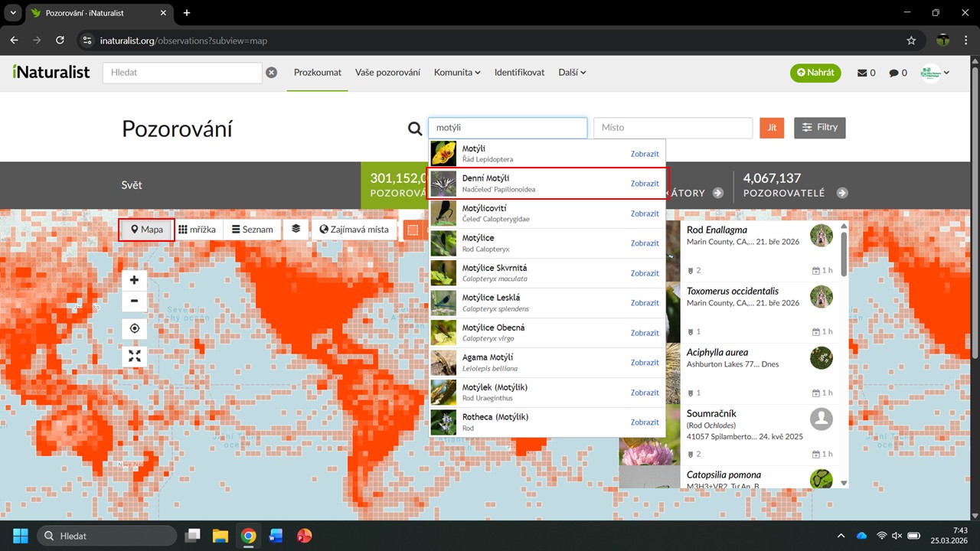Enter fullscreen map mode

coord(134,356)
